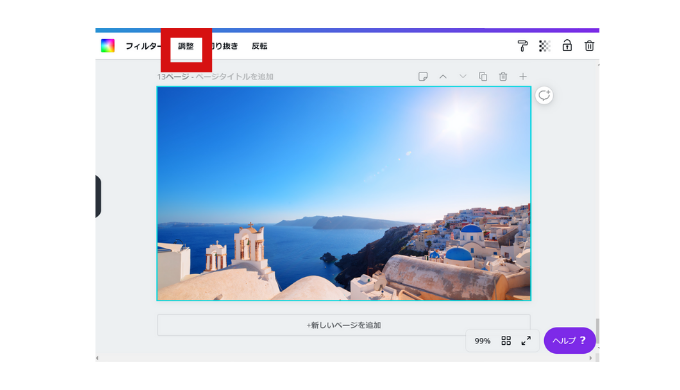Move page down with the down chevron

(463, 77)
